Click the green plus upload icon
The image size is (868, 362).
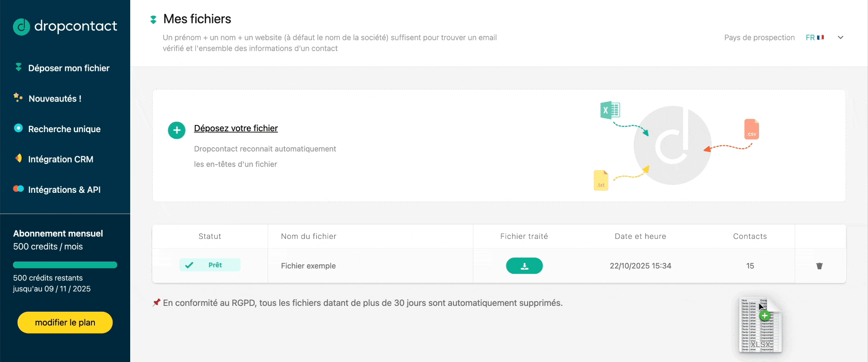click(x=177, y=130)
